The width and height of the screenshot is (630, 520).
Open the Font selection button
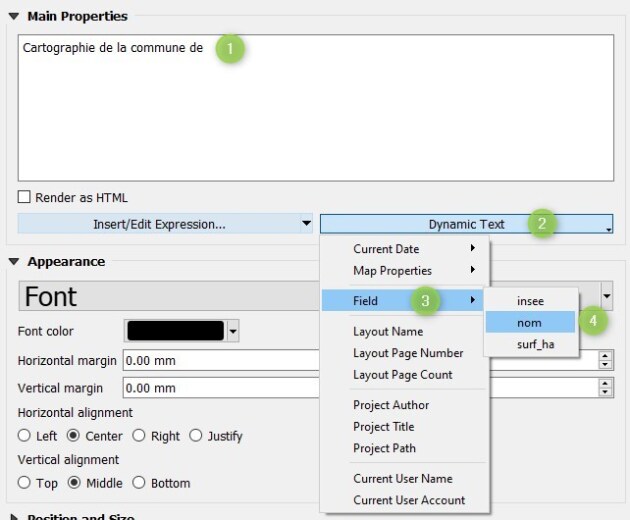tap(169, 296)
